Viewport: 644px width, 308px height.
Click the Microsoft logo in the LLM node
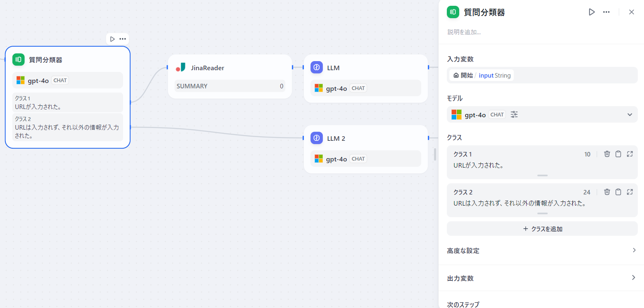click(319, 88)
